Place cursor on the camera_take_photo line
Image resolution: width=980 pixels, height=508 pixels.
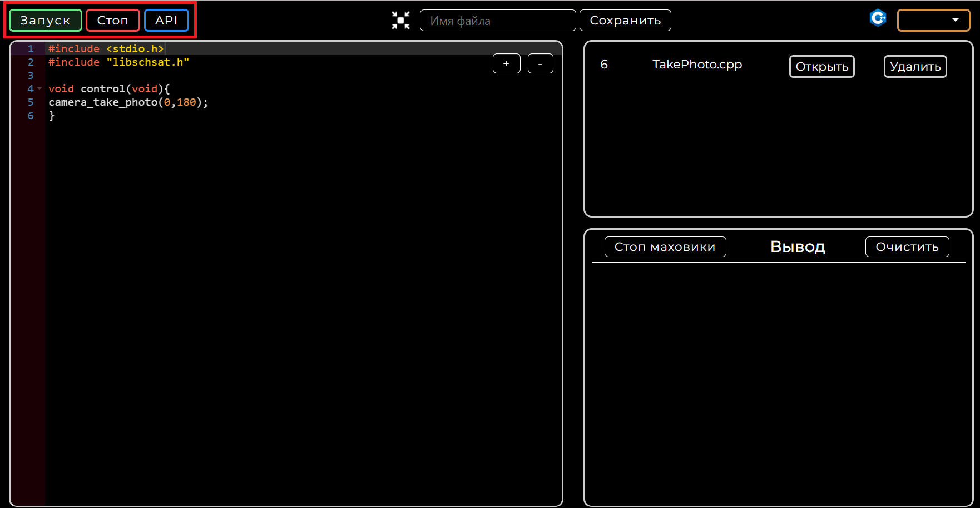128,102
